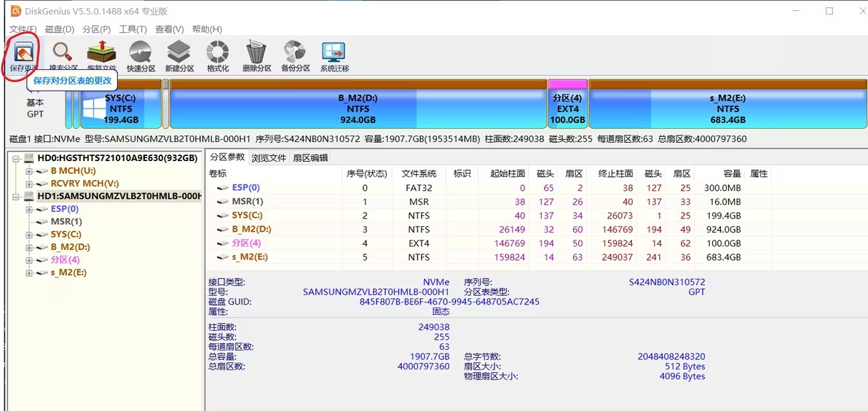Click the 属性 column header
The image size is (868, 411).
758,173
